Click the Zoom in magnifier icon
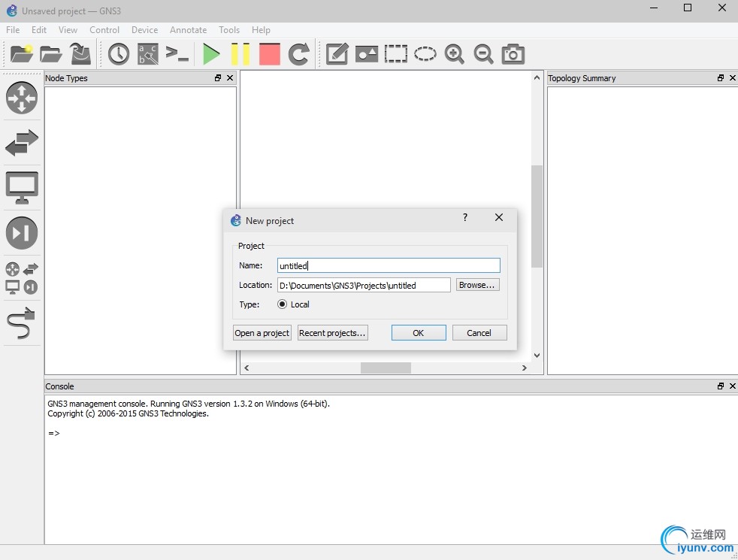Screen dimensions: 738x560 coord(454,54)
